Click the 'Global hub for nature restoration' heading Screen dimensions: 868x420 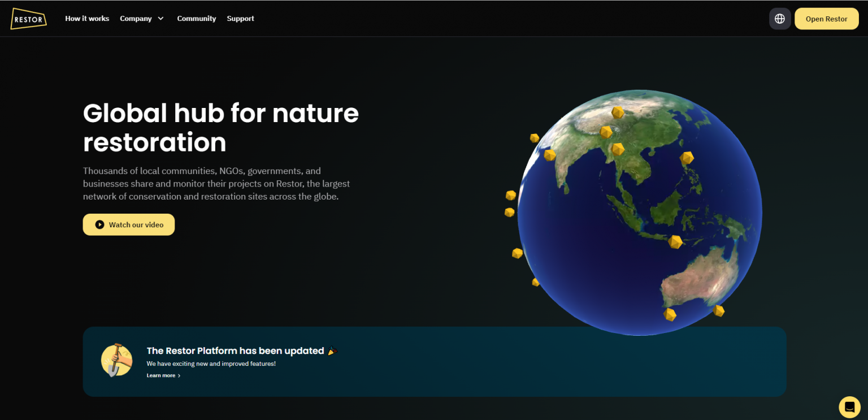221,128
